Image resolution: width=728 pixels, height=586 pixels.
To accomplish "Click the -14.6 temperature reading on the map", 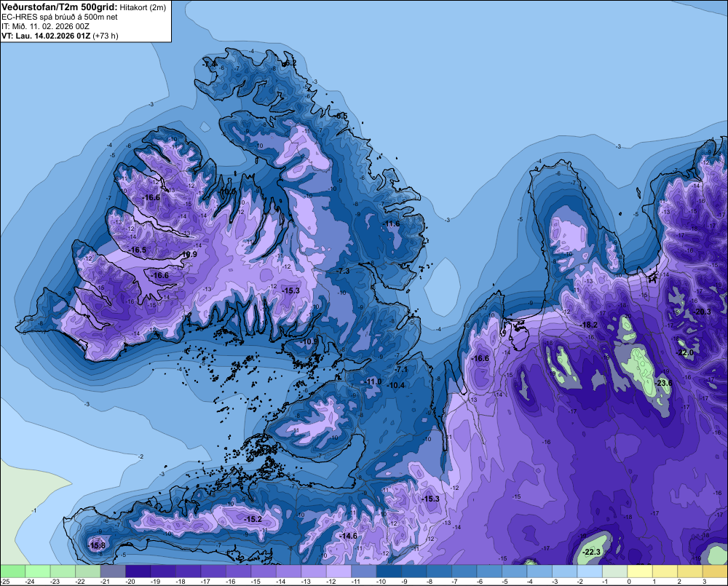I will point(348,536).
